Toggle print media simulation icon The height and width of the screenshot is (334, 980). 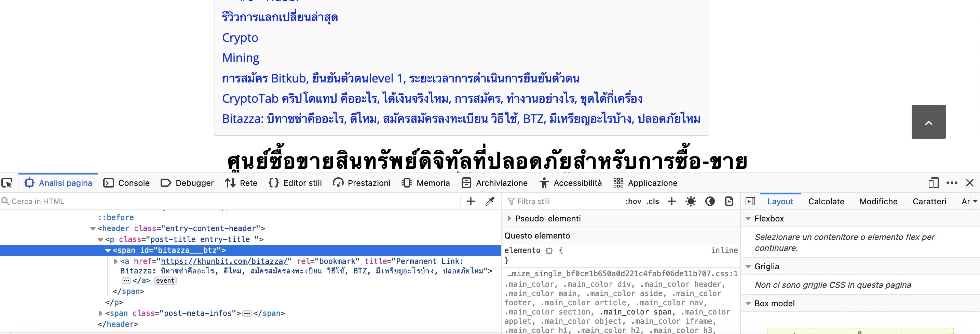click(729, 202)
